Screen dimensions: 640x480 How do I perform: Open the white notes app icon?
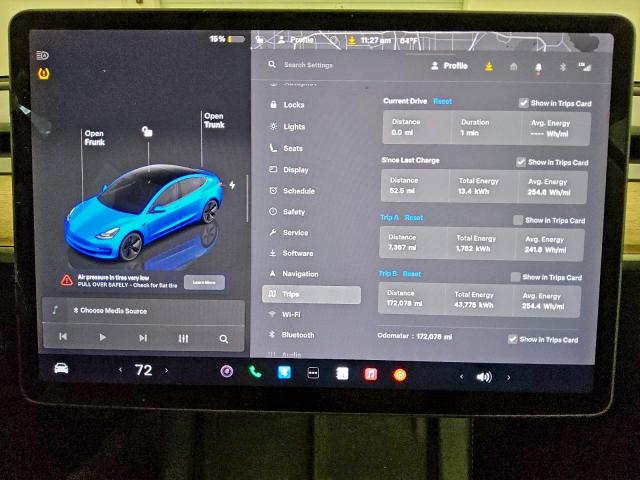tap(342, 373)
